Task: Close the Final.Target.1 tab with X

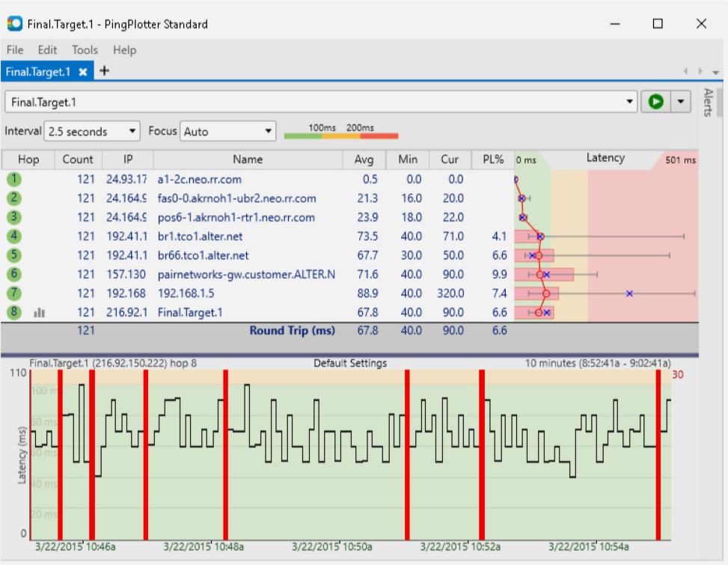Action: [x=83, y=72]
